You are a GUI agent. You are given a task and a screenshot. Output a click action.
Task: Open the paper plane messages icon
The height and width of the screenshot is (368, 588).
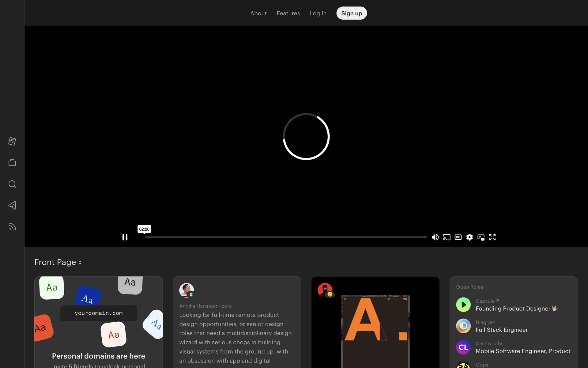(x=12, y=205)
